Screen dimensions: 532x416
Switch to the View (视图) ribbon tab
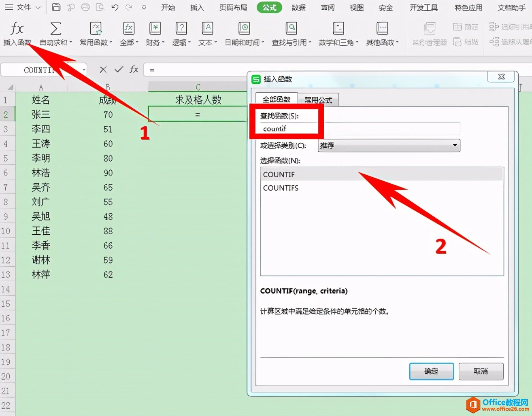tap(357, 7)
